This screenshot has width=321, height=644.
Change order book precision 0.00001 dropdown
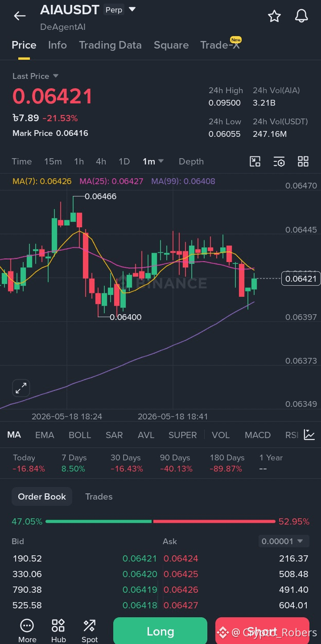click(x=283, y=541)
